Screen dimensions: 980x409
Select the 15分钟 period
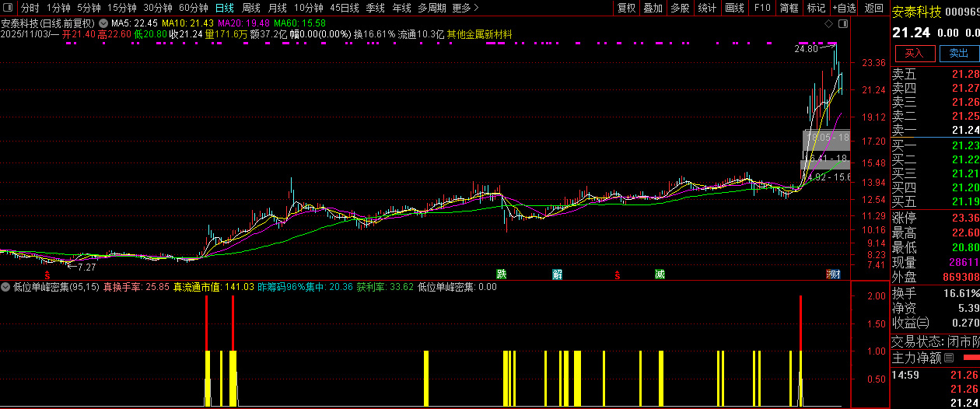click(x=121, y=8)
